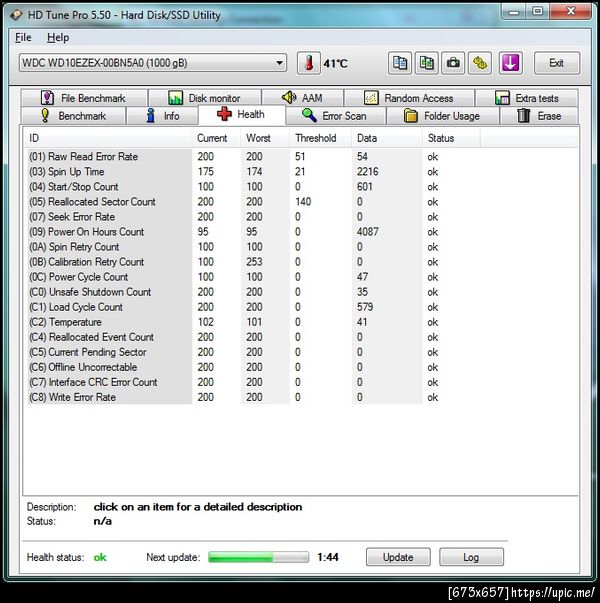
Task: Click the 2216 spin up data value
Action: [x=368, y=172]
